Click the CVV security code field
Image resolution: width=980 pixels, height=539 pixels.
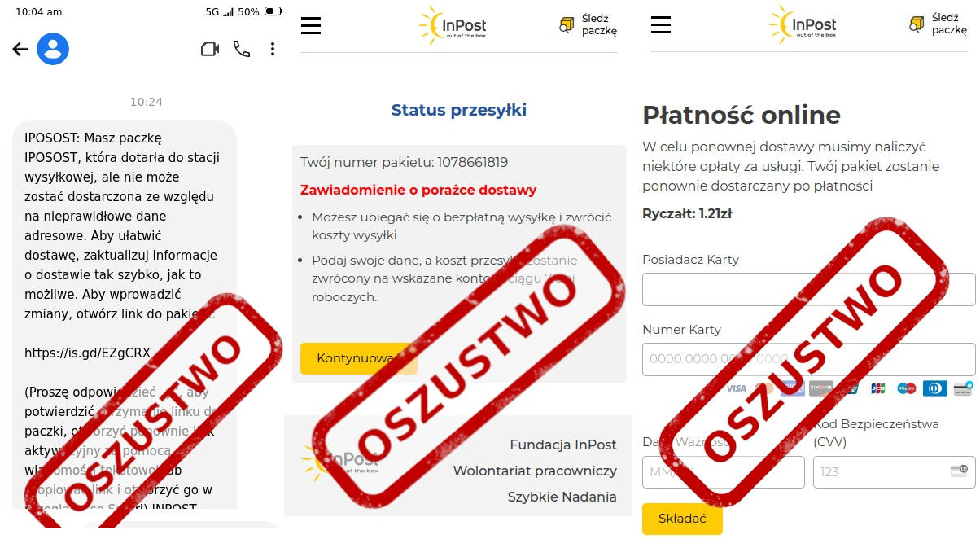(894, 472)
